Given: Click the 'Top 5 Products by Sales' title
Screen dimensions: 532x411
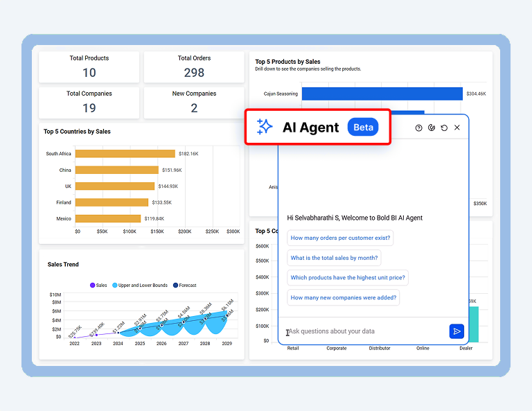Looking at the screenshot, I should (287, 62).
